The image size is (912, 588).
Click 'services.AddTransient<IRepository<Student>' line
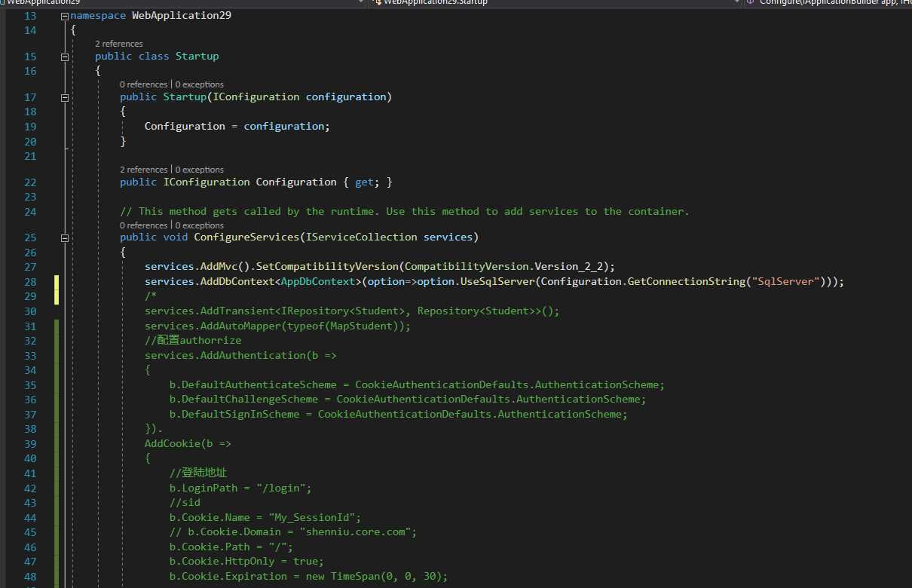(x=352, y=311)
